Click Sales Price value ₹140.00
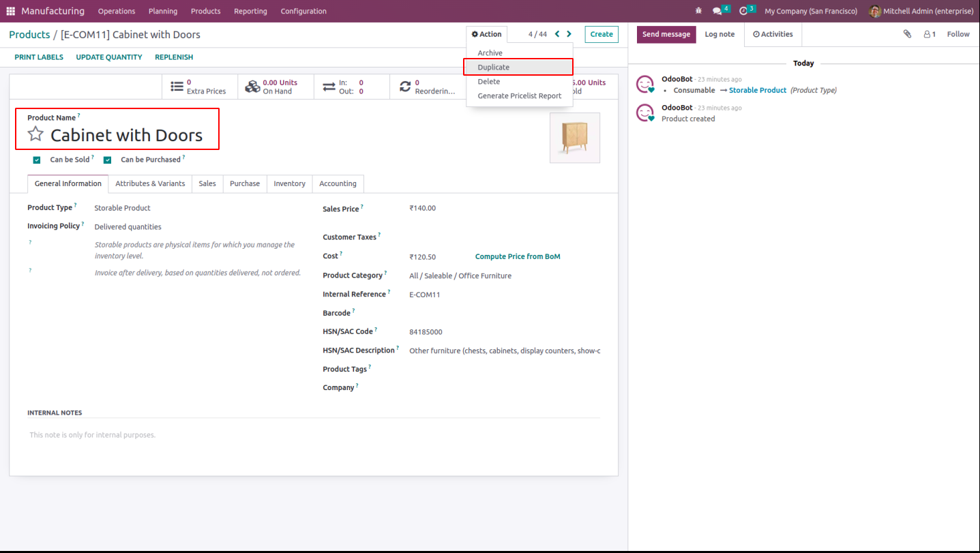The width and height of the screenshot is (980, 553). click(x=423, y=208)
